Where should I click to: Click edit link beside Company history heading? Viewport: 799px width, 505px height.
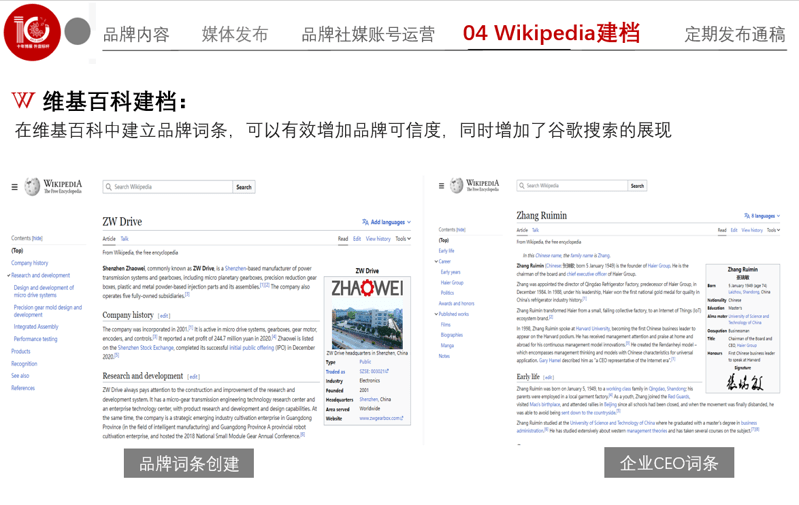coord(164,316)
